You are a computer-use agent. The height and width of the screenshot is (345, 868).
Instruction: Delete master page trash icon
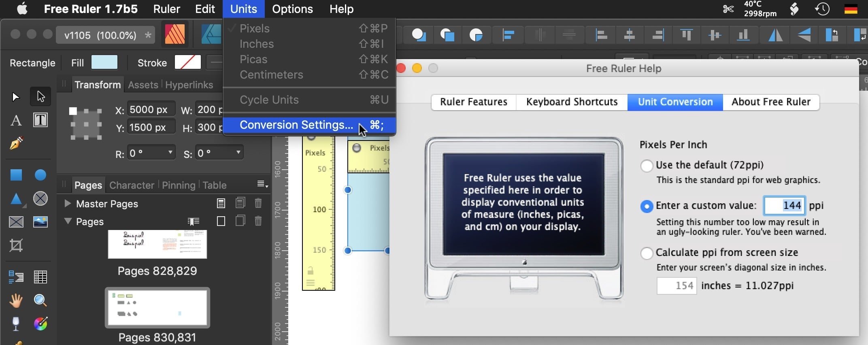click(258, 203)
